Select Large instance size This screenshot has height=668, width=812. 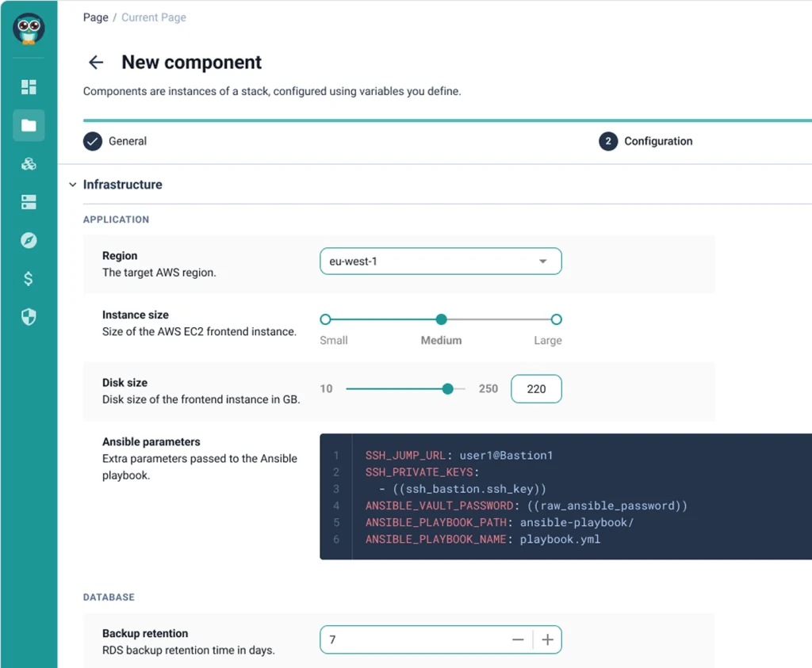(556, 319)
